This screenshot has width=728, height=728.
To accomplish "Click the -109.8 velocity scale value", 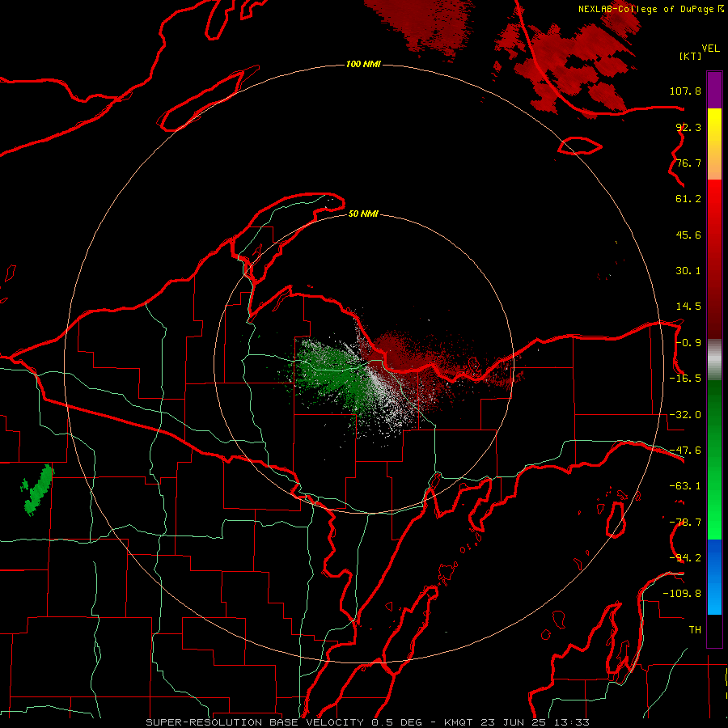I will [682, 594].
